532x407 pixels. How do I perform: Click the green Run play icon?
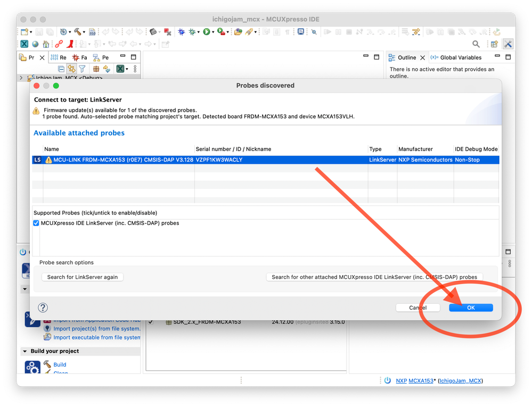pos(206,32)
